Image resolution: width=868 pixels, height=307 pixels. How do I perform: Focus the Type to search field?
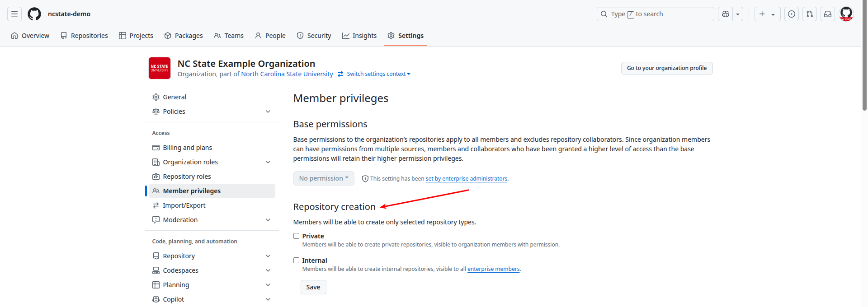click(656, 14)
